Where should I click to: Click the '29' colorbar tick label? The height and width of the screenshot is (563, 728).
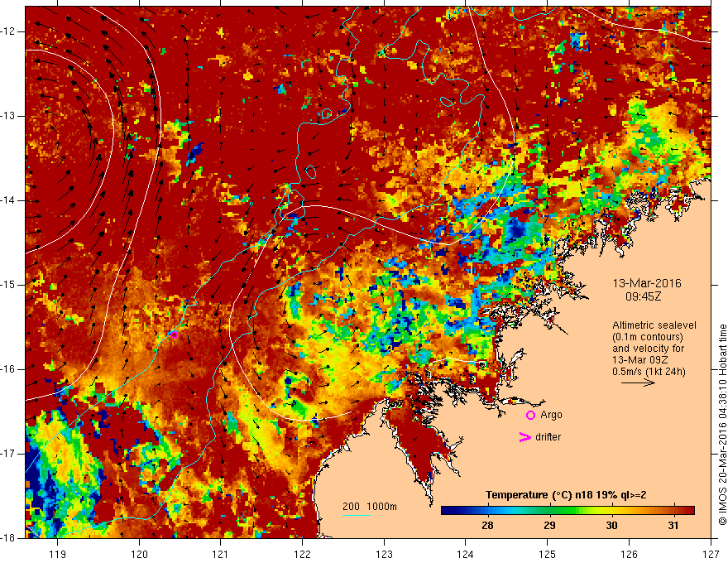pyautogui.click(x=549, y=526)
